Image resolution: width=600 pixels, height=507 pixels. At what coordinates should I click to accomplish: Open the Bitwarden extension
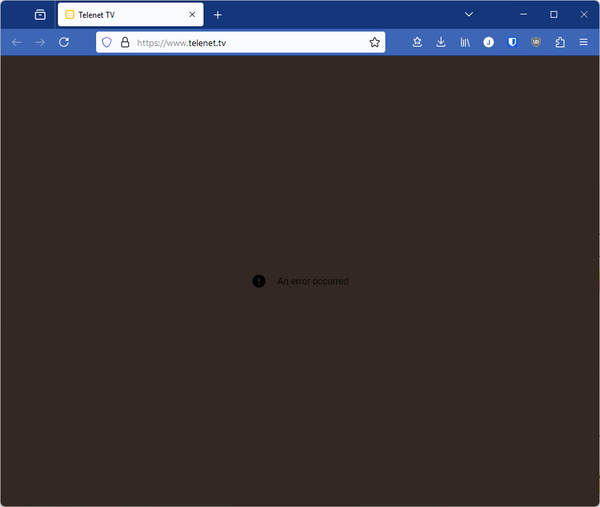click(512, 42)
